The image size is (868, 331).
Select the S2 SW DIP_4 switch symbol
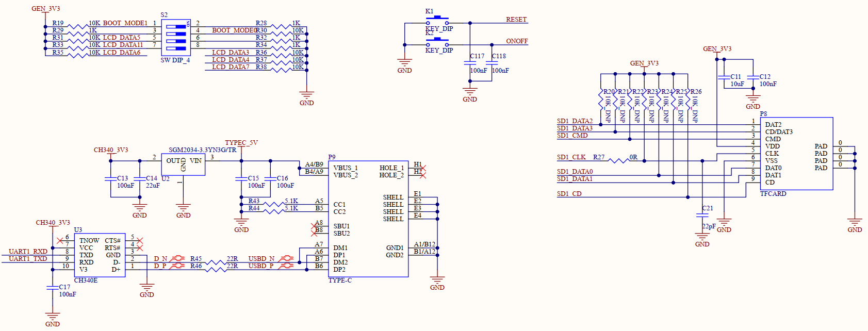(x=176, y=38)
